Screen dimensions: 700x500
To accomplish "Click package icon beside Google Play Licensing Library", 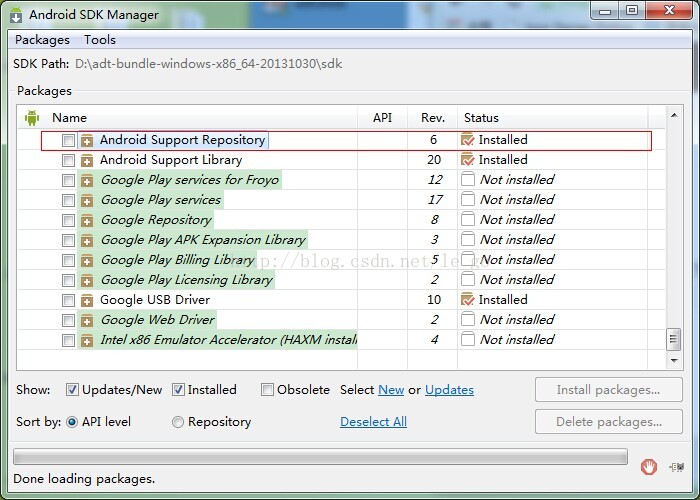I will pyautogui.click(x=87, y=280).
